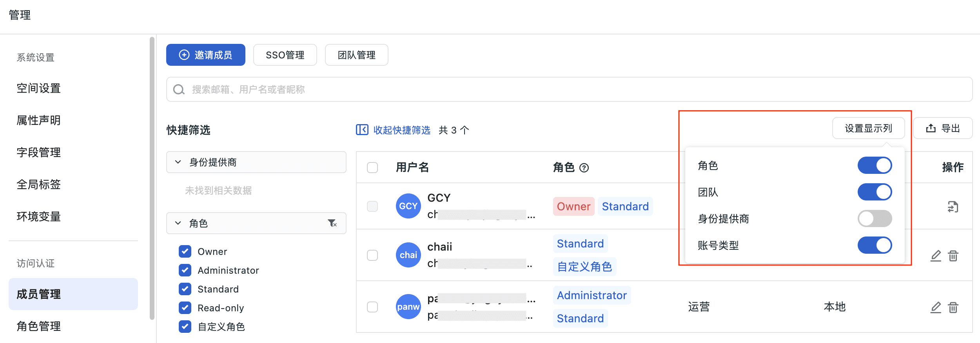Click the 邀请成员 button
The width and height of the screenshot is (980, 343).
pyautogui.click(x=206, y=55)
